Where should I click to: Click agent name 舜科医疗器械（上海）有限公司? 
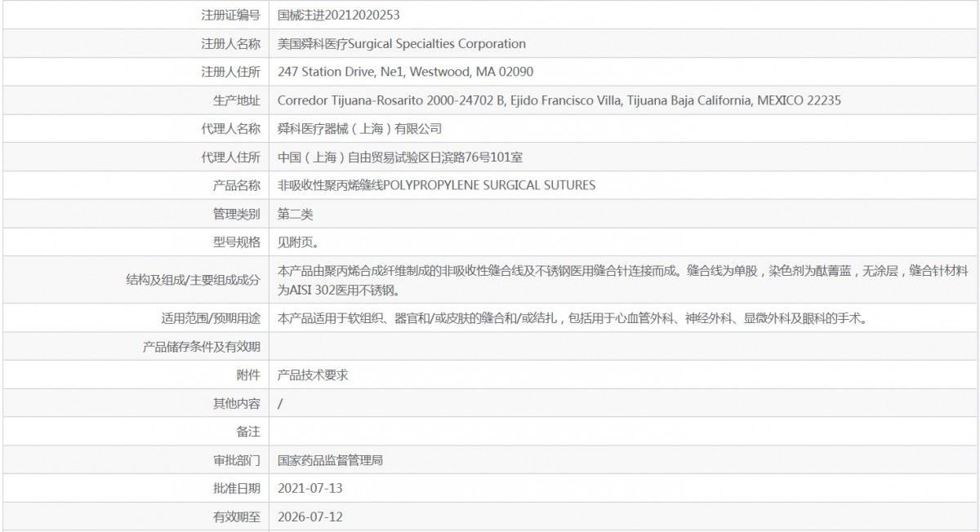coord(359,128)
